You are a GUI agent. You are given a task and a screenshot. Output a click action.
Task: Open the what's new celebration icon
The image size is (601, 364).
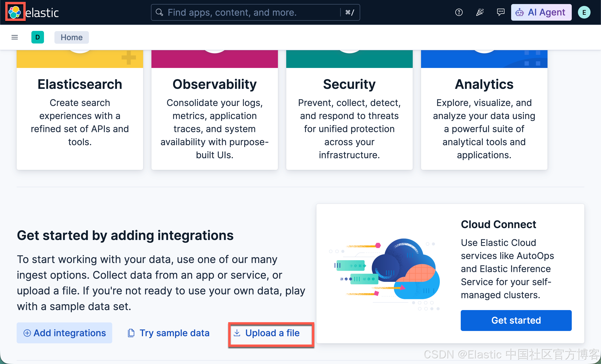(x=480, y=12)
